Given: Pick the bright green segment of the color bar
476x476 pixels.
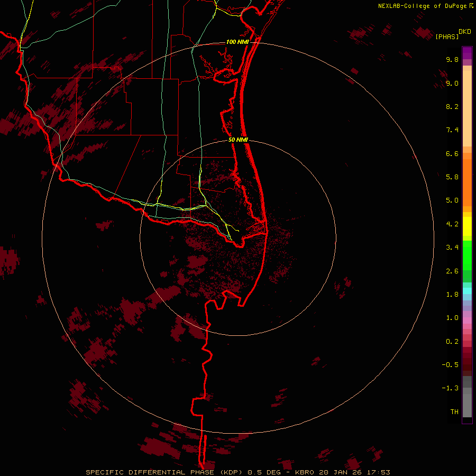Looking at the screenshot, I should [x=467, y=255].
